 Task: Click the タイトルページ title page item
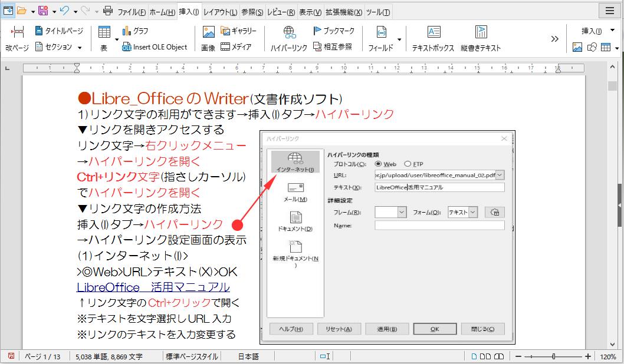click(x=59, y=31)
